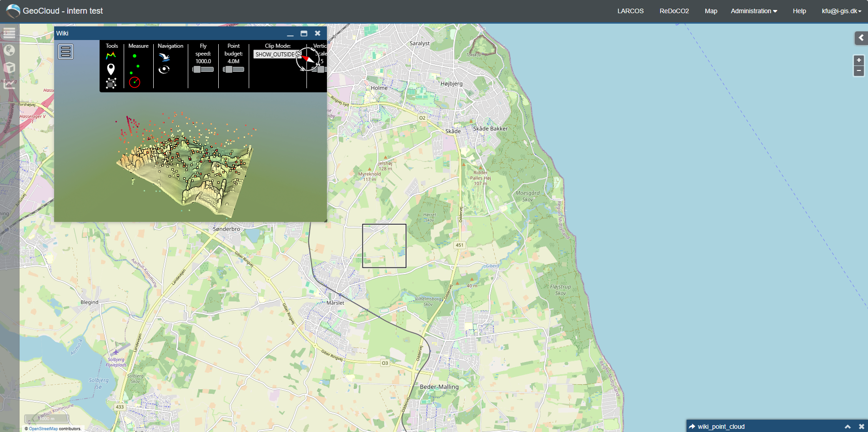Select the annotation marker tool
The width and height of the screenshot is (868, 432).
tap(111, 69)
